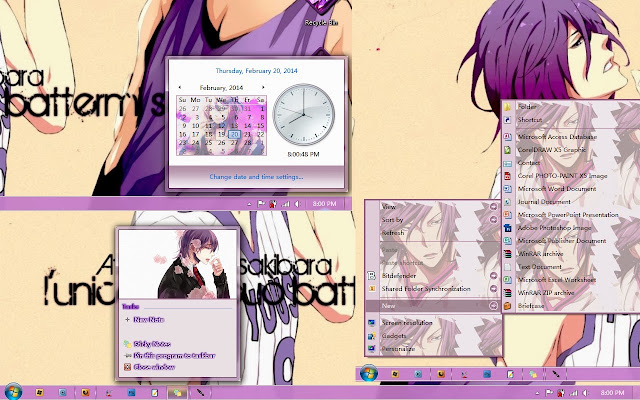Screen dimensions: 640x400
Task: Show hidden tray icons arrow under calendar popup
Action: (249, 204)
